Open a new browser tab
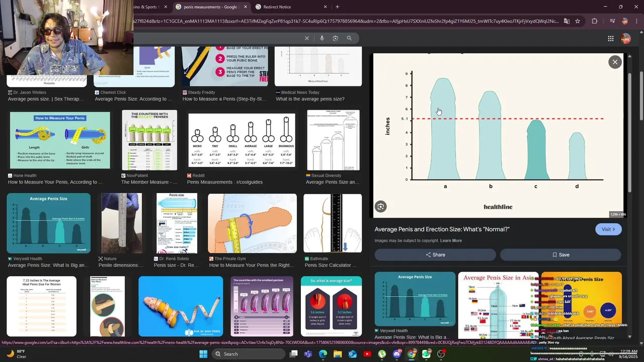This screenshot has height=362, width=644. point(337,7)
